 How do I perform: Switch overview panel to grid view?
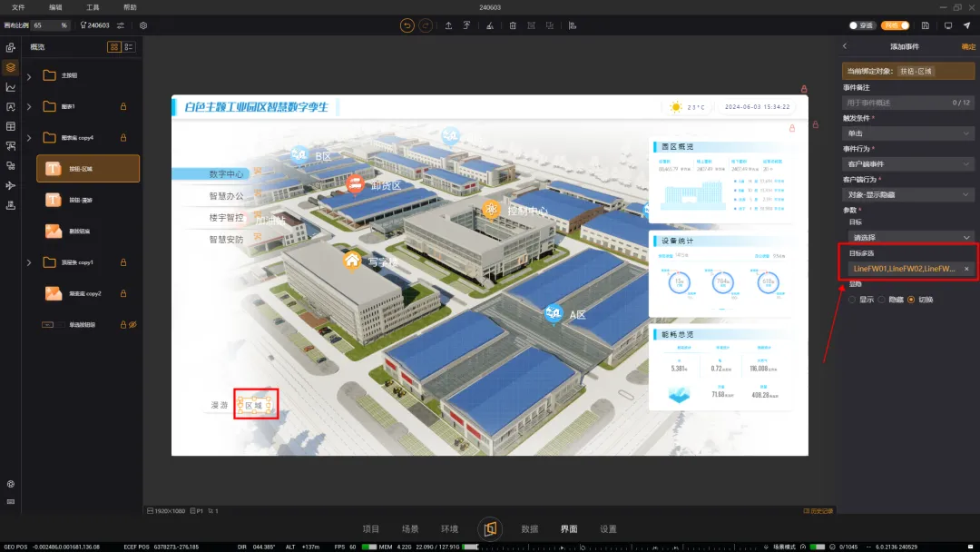click(113, 47)
